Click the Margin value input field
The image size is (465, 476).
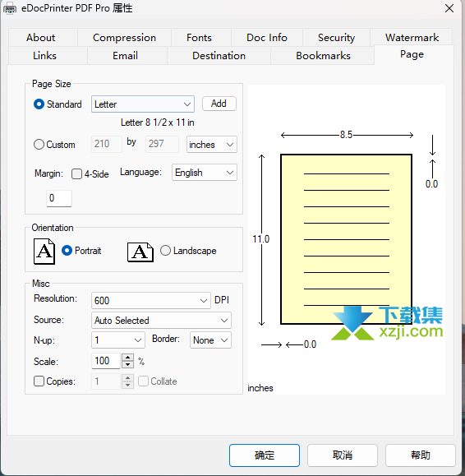(59, 198)
